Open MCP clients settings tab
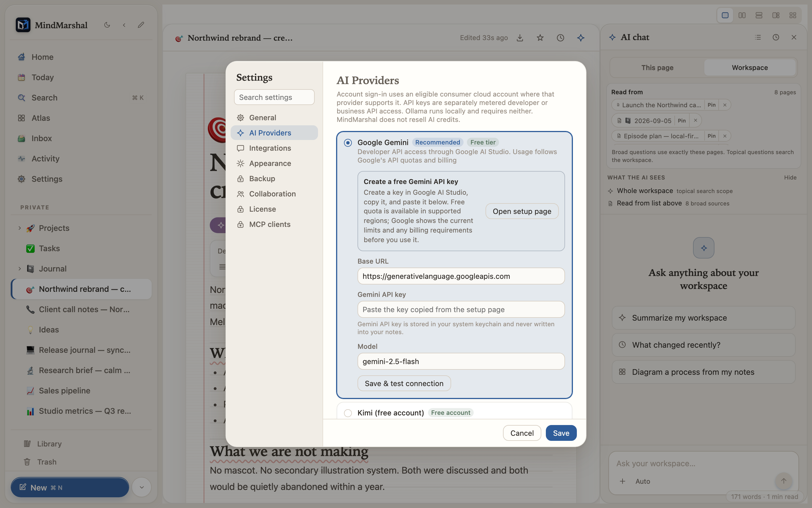This screenshot has width=812, height=508. point(274,224)
